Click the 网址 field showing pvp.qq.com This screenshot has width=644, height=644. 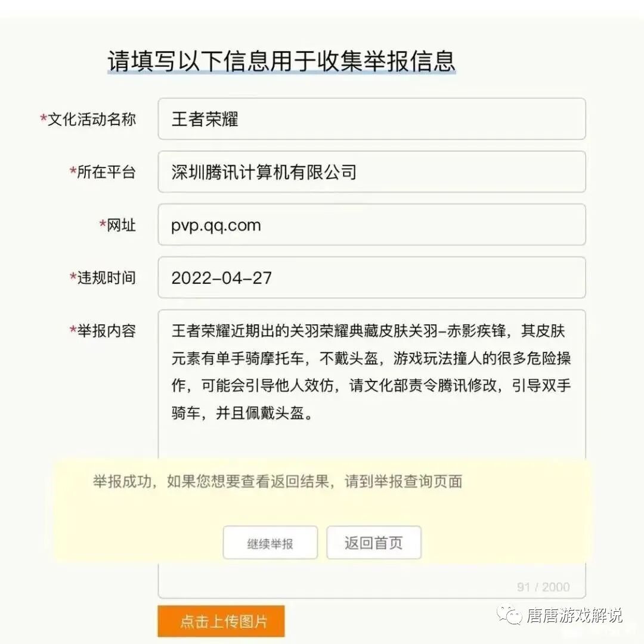click(x=371, y=225)
